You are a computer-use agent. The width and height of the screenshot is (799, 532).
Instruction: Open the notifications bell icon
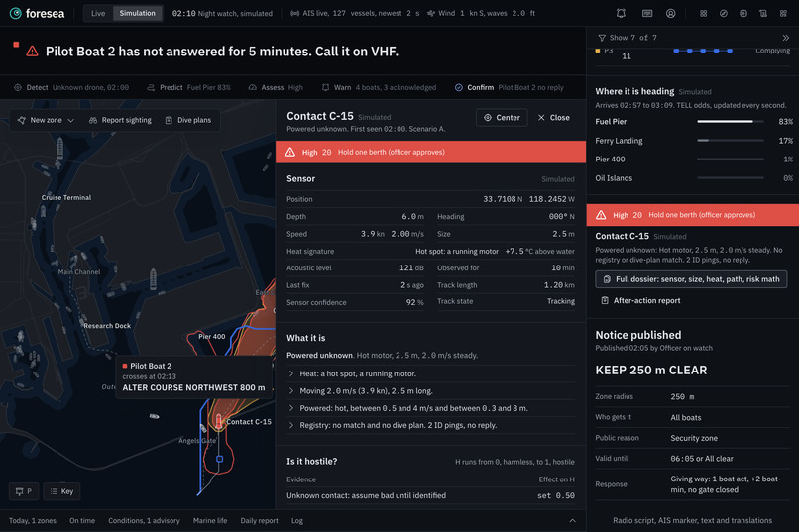621,13
